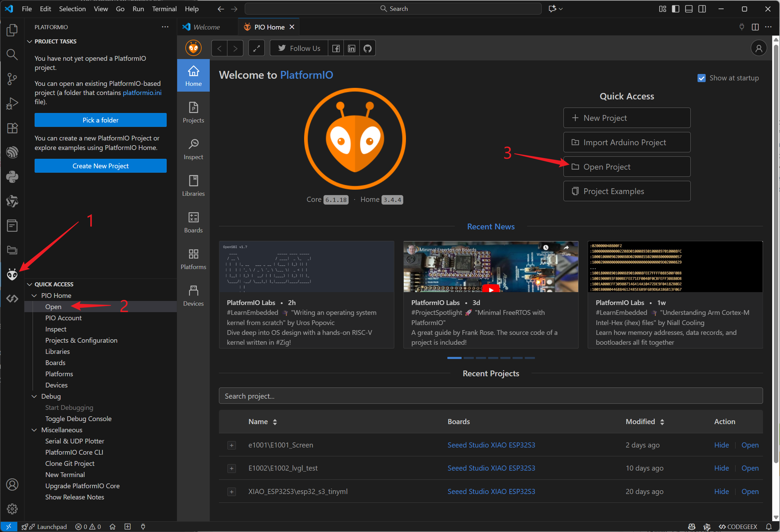Open the Libraries section in PIO sidebar

pyautogui.click(x=193, y=186)
